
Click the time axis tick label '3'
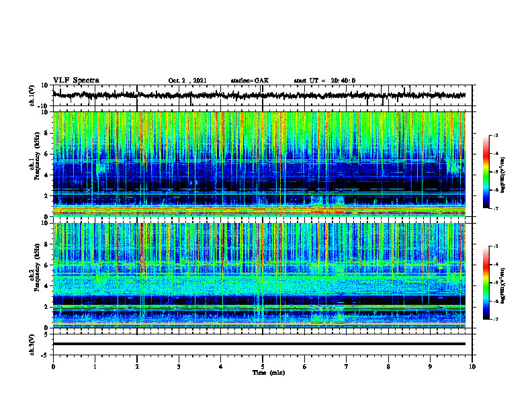[179, 367]
